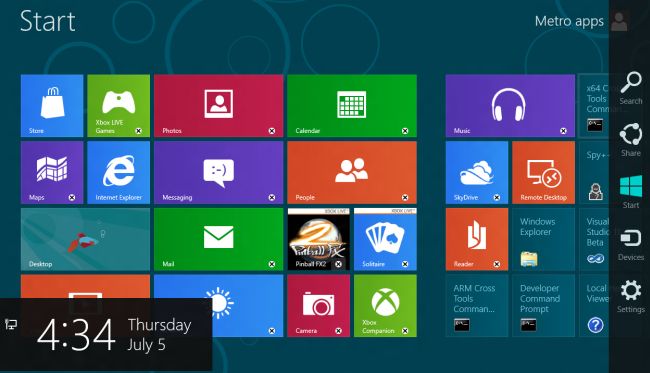Open the Calendar tile
Screen dimensions: 650x373
pos(352,106)
